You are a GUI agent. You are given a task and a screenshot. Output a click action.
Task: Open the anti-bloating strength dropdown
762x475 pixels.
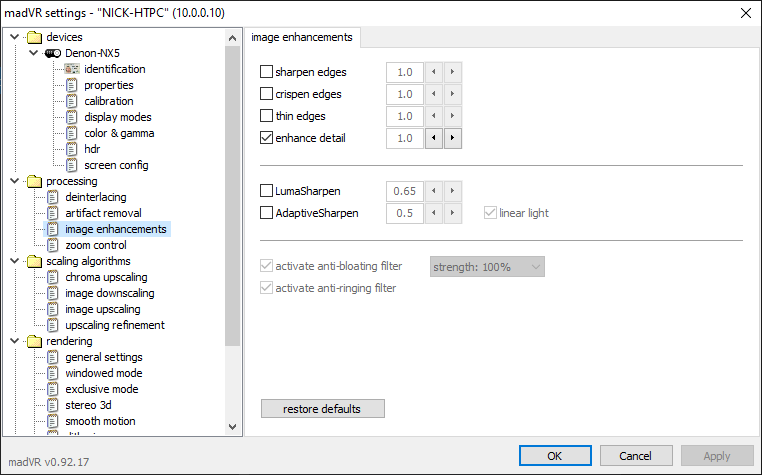(486, 267)
